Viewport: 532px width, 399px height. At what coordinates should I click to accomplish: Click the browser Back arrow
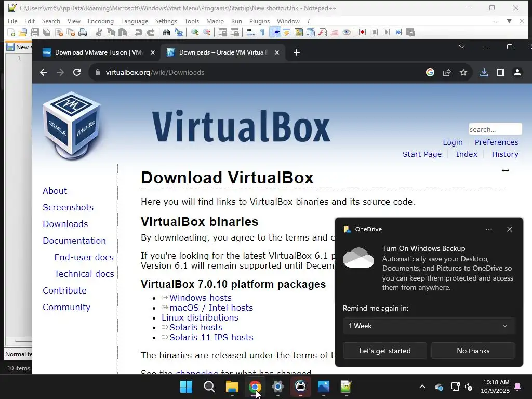tap(44, 72)
